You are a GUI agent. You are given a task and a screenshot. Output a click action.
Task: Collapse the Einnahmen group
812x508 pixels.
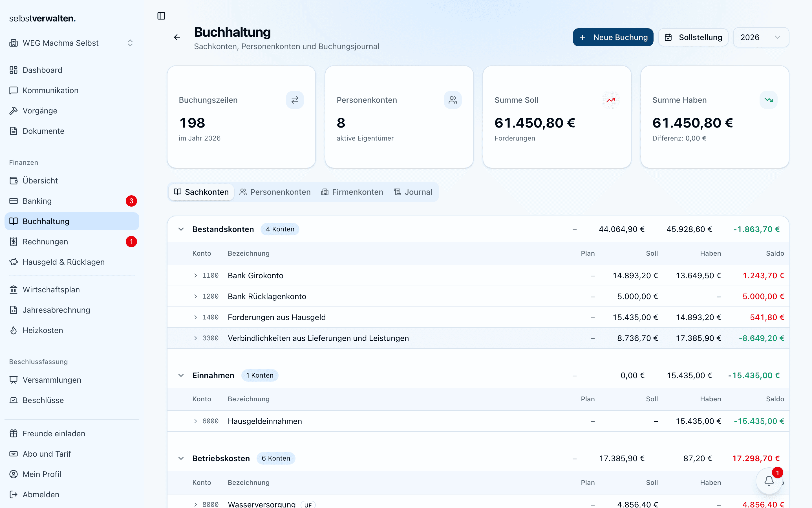pos(181,375)
